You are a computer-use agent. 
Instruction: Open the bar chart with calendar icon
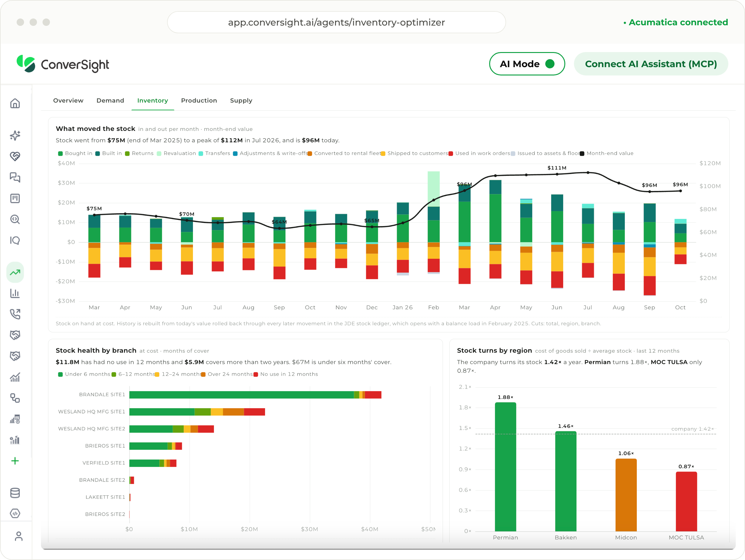[15, 419]
